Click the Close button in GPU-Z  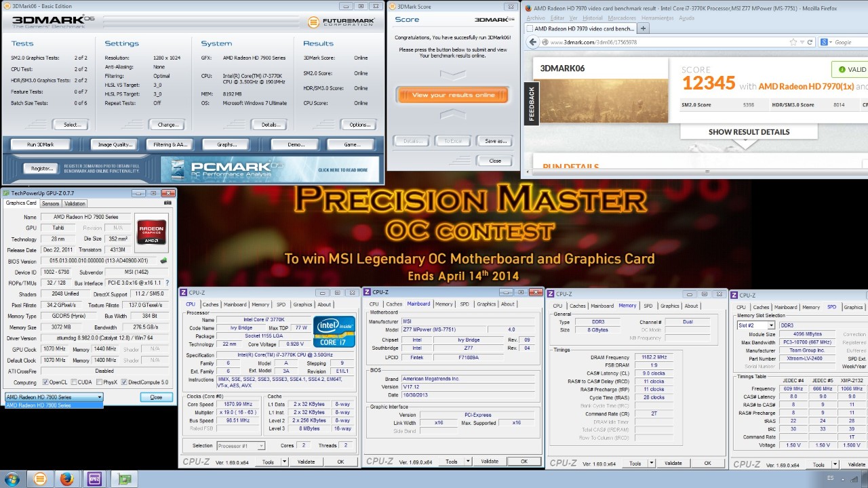[156, 397]
